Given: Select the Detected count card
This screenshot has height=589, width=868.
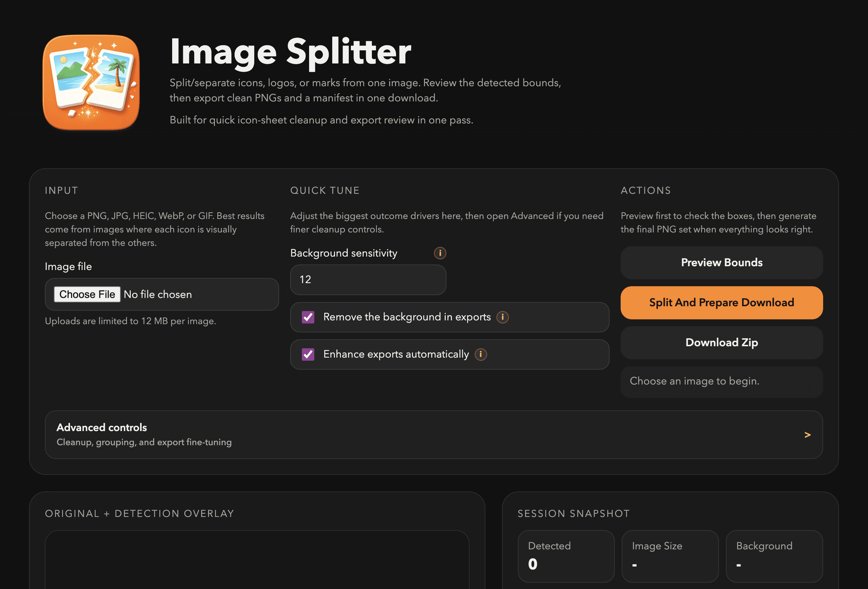Looking at the screenshot, I should click(x=565, y=556).
